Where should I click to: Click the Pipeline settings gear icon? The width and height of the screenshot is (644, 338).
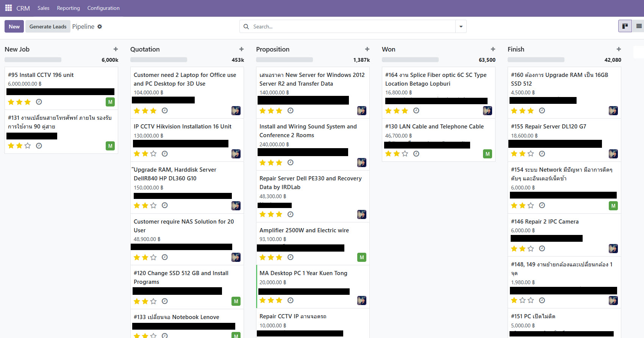100,27
